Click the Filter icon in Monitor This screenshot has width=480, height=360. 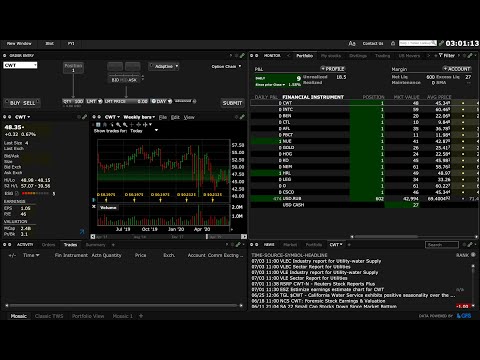click(447, 56)
